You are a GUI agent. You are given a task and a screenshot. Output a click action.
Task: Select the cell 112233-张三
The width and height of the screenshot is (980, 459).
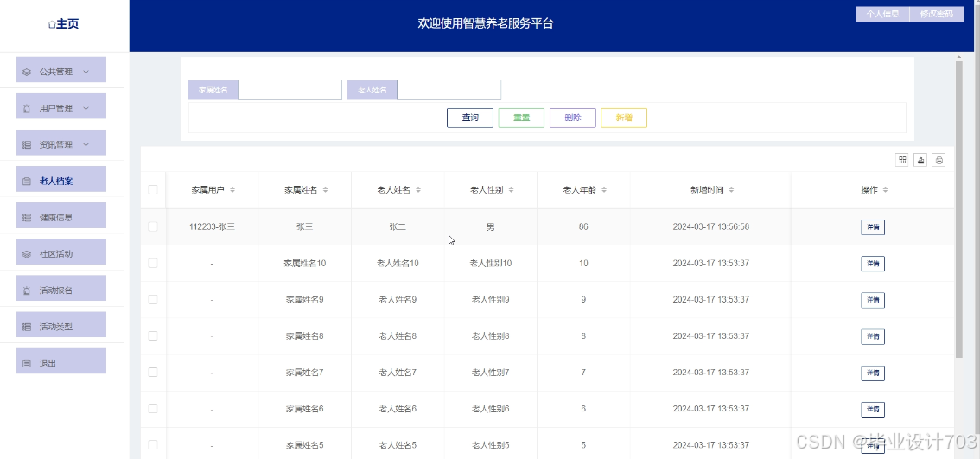pyautogui.click(x=212, y=227)
